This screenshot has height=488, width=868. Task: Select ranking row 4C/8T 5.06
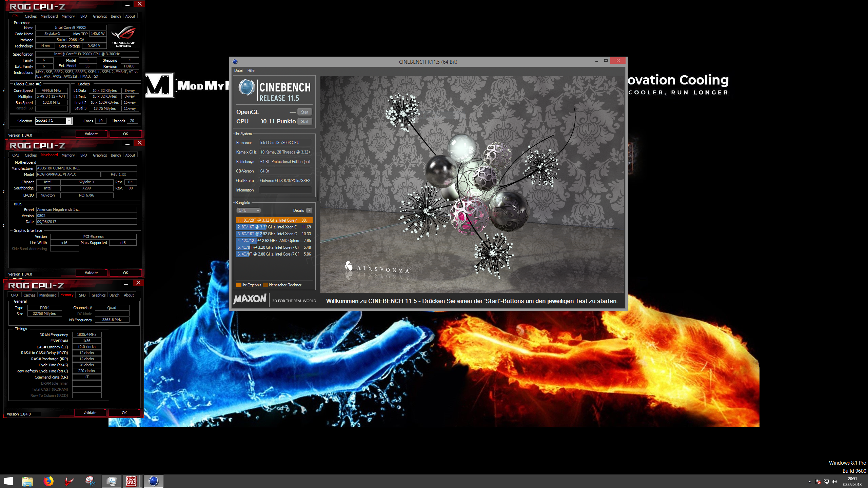point(274,254)
